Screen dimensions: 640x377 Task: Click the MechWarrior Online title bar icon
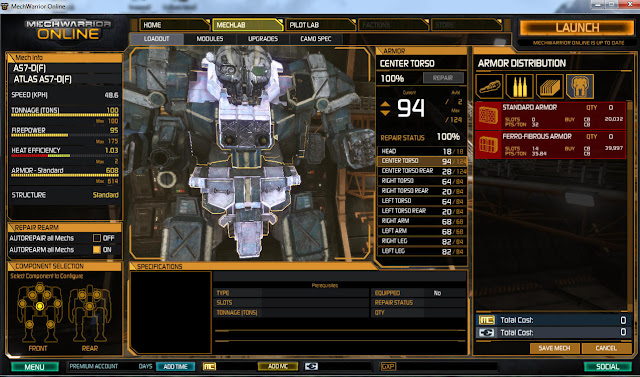coord(4,6)
